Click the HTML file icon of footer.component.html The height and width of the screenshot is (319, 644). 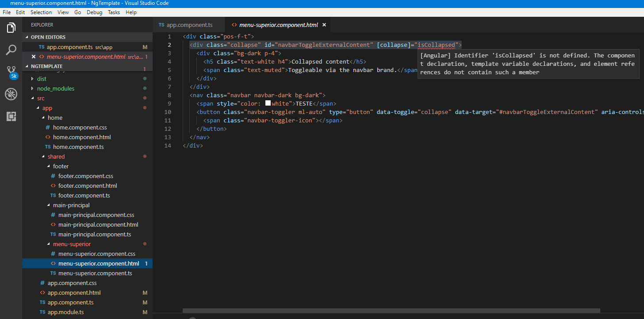[53, 186]
